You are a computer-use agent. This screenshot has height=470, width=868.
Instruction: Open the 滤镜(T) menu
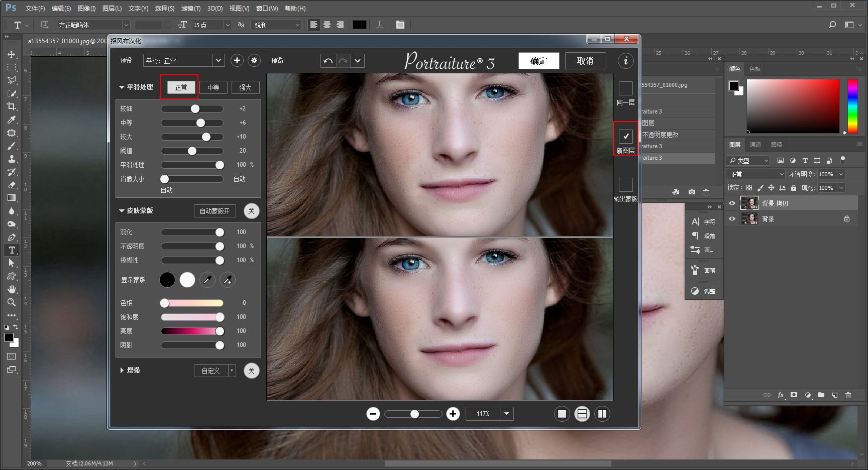tap(191, 9)
